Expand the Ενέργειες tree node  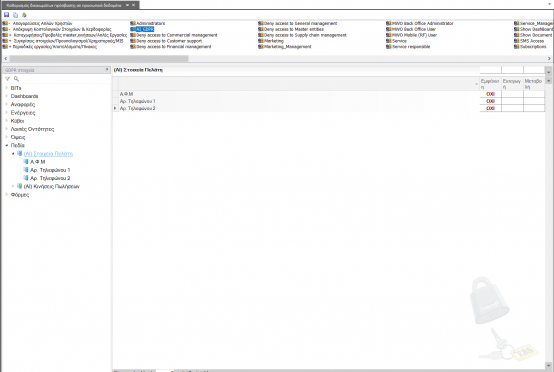pos(7,112)
